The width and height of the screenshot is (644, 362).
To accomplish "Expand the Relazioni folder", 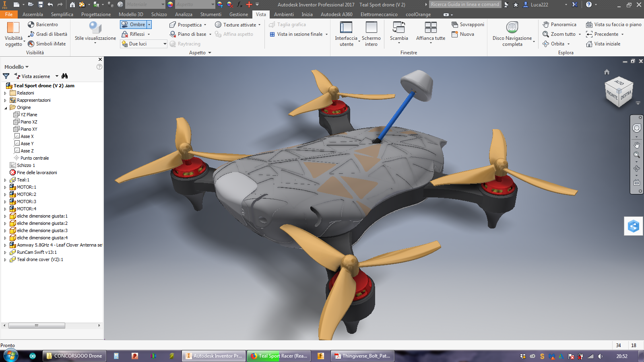I will [x=6, y=93].
